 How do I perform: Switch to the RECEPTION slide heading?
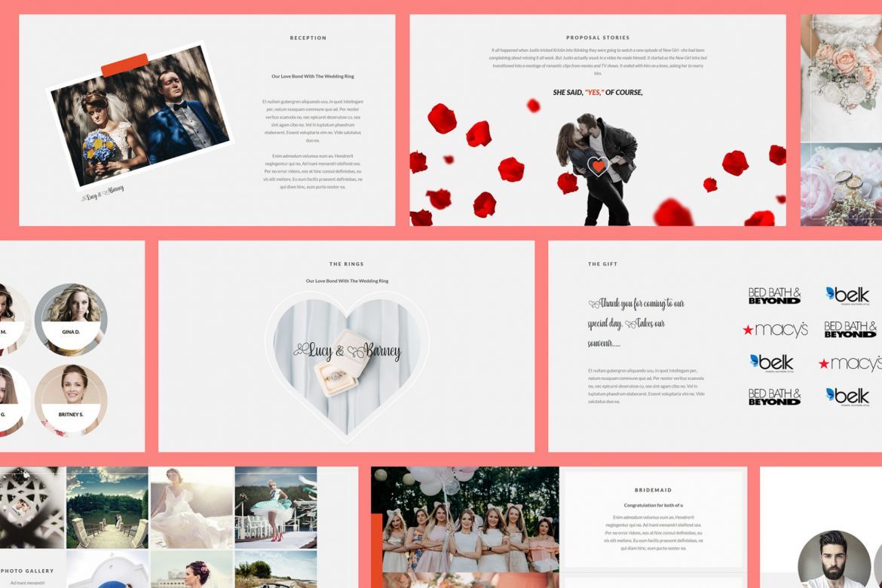tap(308, 38)
